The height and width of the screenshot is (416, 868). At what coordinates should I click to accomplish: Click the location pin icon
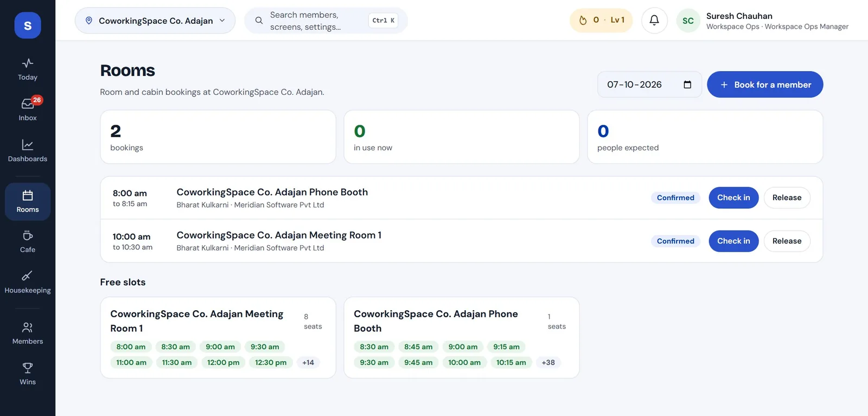tap(89, 21)
